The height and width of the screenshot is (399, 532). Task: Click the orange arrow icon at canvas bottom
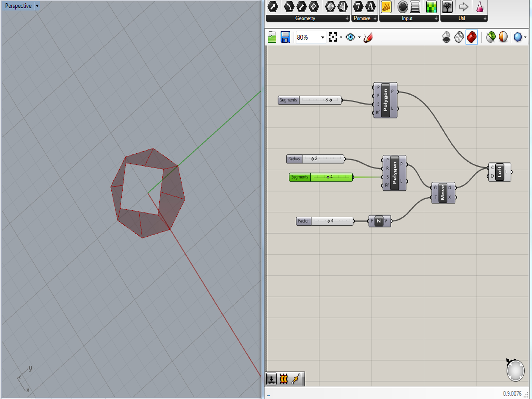point(296,379)
